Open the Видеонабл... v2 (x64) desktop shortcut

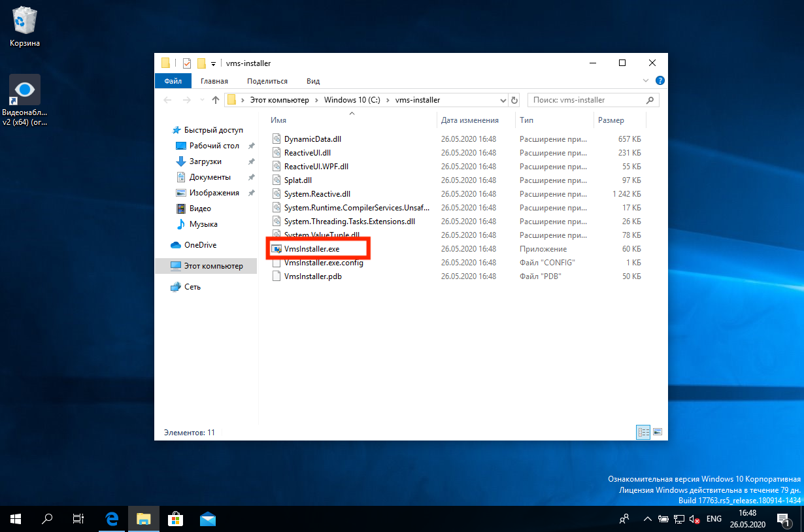pyautogui.click(x=25, y=100)
